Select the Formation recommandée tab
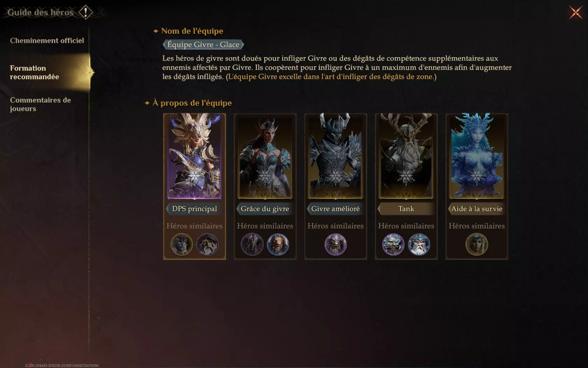The width and height of the screenshot is (588, 368). pyautogui.click(x=34, y=73)
